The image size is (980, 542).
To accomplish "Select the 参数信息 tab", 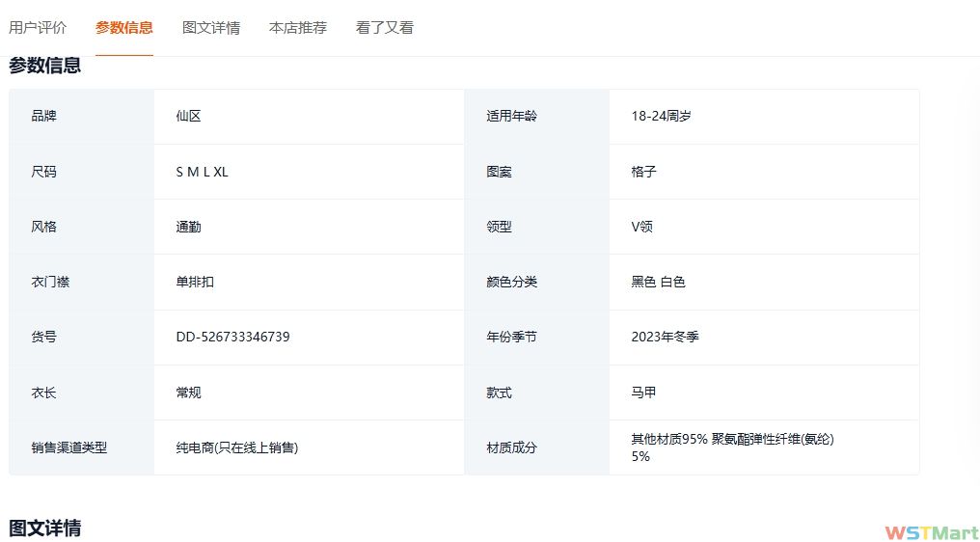I will click(123, 28).
